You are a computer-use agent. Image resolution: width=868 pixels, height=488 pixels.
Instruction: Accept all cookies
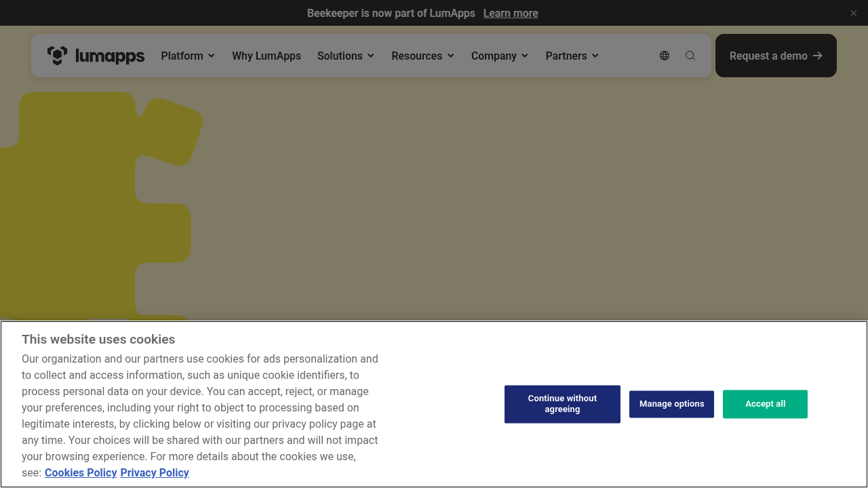[x=765, y=404]
